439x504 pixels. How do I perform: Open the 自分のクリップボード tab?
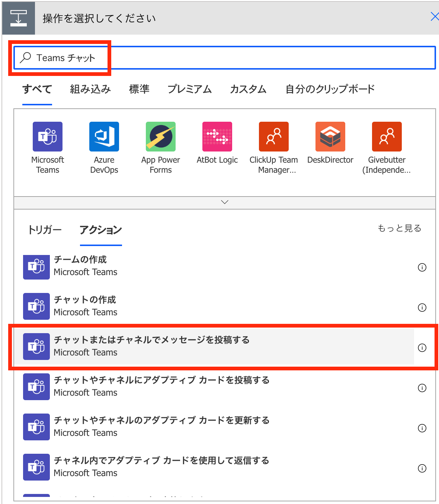(330, 89)
